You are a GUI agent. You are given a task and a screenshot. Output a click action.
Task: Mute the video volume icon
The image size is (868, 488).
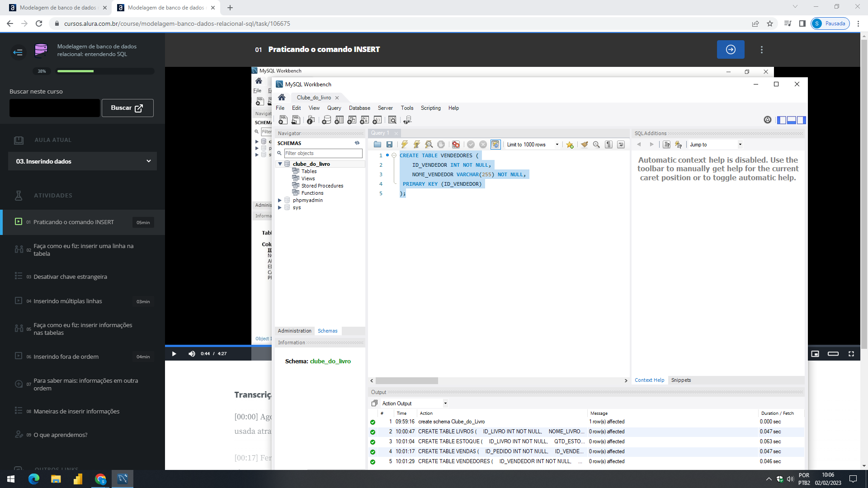pos(192,354)
